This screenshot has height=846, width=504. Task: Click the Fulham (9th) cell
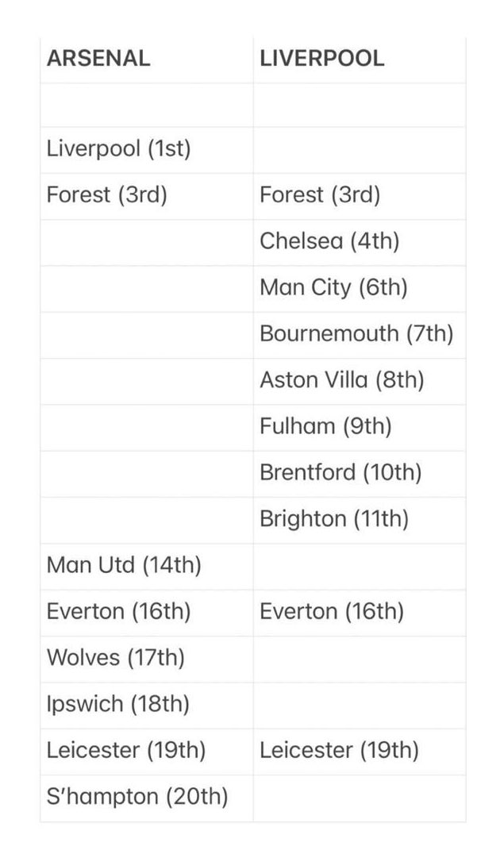pos(325,427)
